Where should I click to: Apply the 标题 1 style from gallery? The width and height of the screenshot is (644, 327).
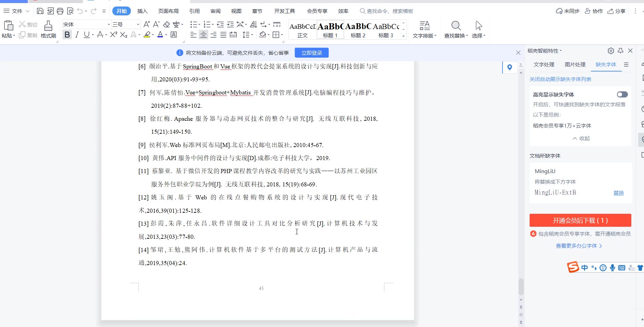[x=330, y=29]
